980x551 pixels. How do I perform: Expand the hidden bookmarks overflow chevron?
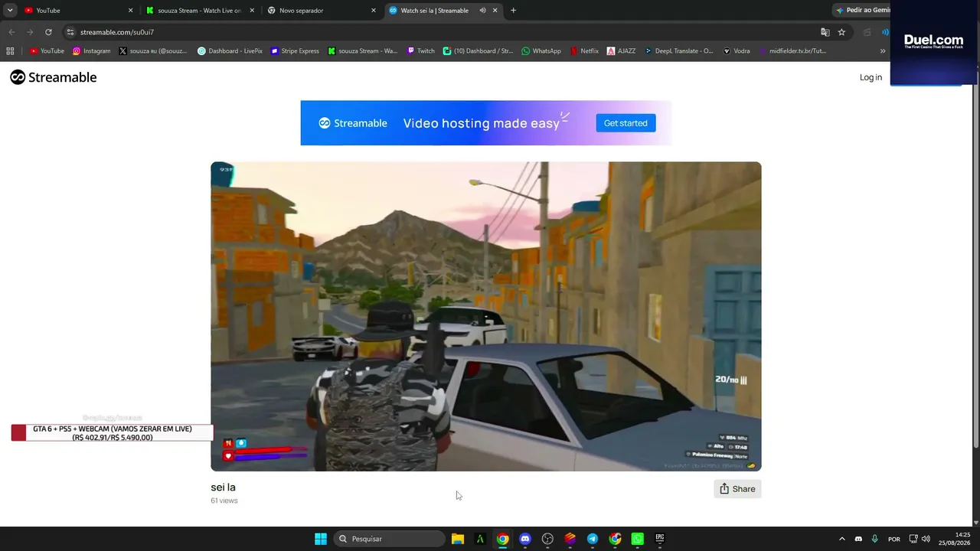click(x=883, y=51)
